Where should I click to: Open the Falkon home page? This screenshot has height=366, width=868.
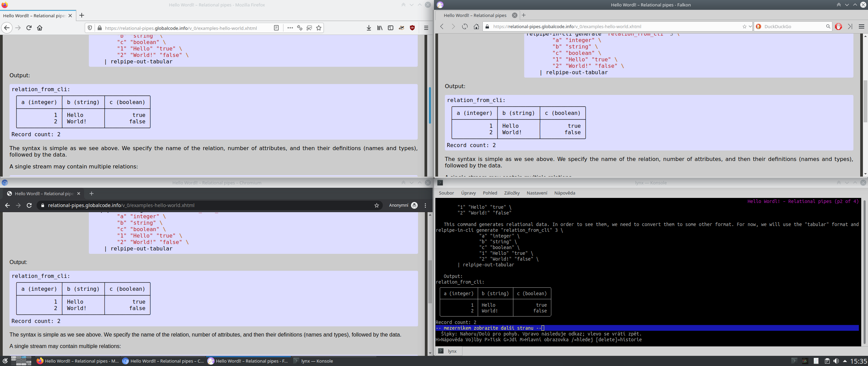[x=476, y=26]
